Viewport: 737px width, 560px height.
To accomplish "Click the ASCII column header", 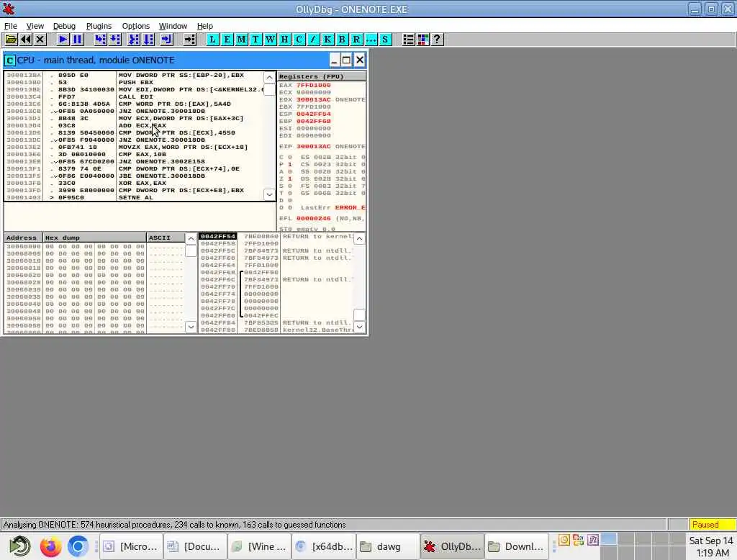I will (166, 238).
